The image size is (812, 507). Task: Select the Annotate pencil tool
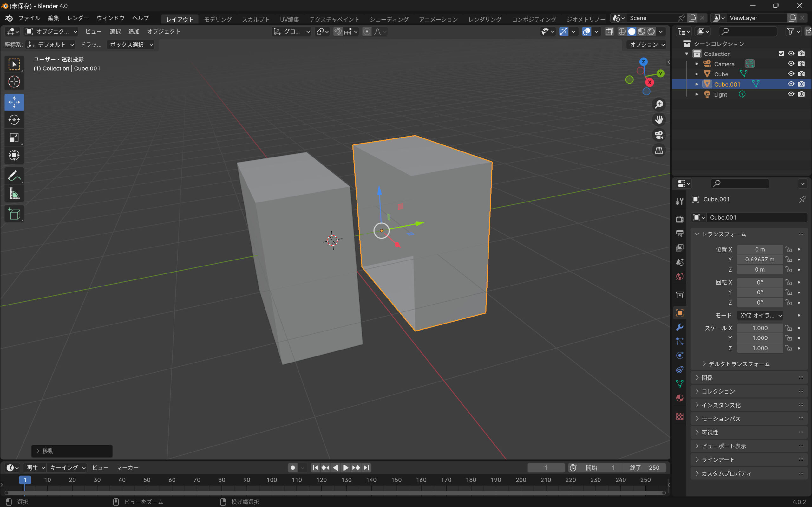14,175
